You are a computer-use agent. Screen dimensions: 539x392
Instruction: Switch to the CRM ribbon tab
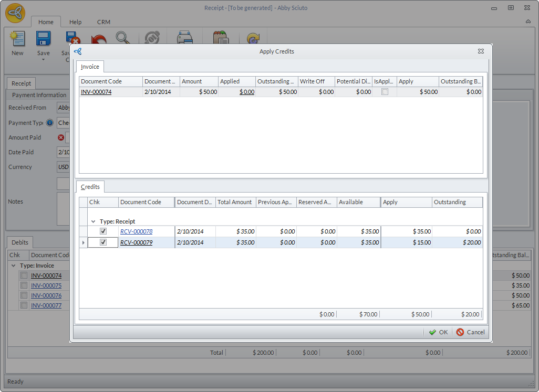103,22
